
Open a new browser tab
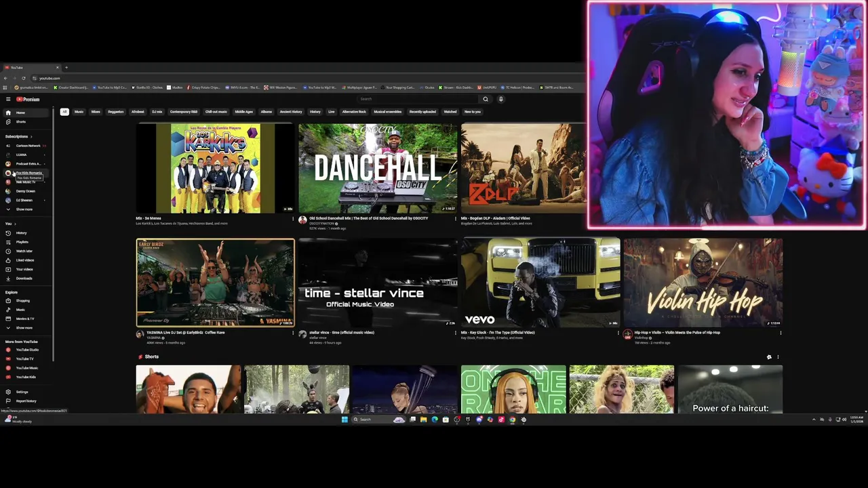66,67
